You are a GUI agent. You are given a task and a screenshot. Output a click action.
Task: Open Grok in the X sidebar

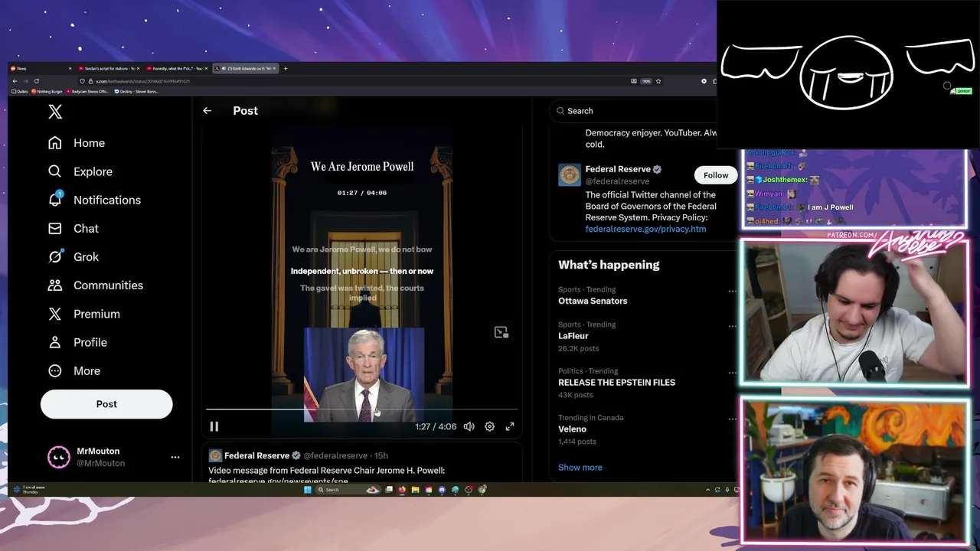pos(73,257)
